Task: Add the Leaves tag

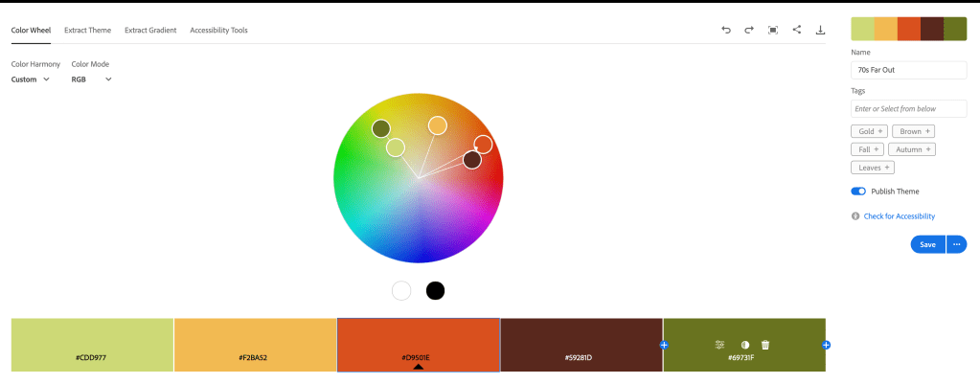Action: click(x=873, y=168)
